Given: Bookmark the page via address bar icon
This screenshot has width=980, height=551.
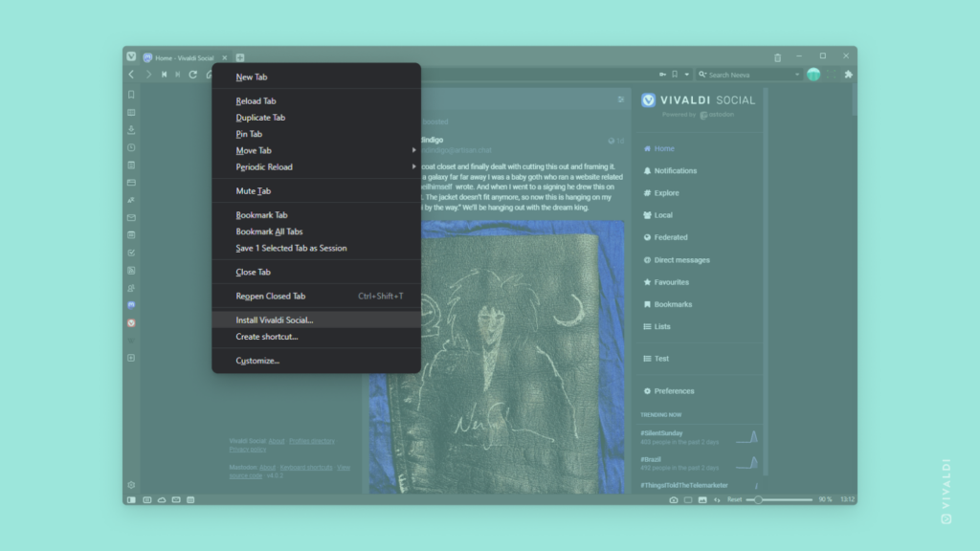Looking at the screenshot, I should coord(675,75).
